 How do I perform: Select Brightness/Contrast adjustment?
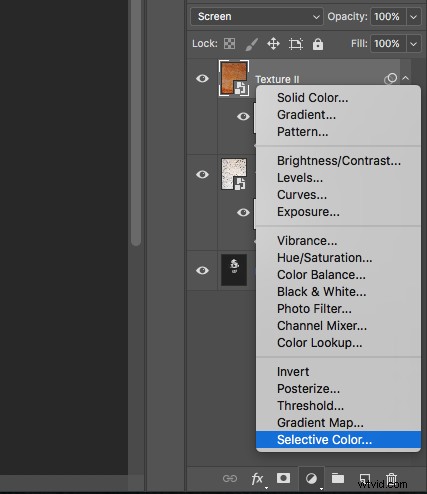[x=338, y=161]
